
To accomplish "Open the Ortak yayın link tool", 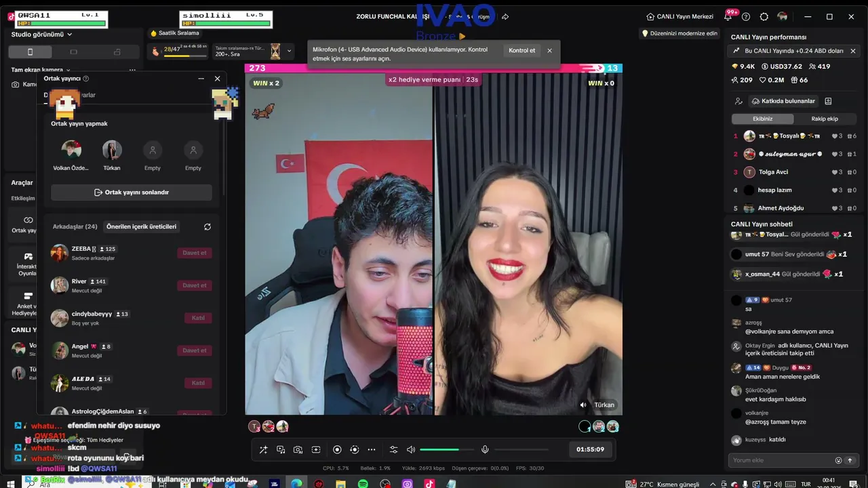I will coord(28,220).
